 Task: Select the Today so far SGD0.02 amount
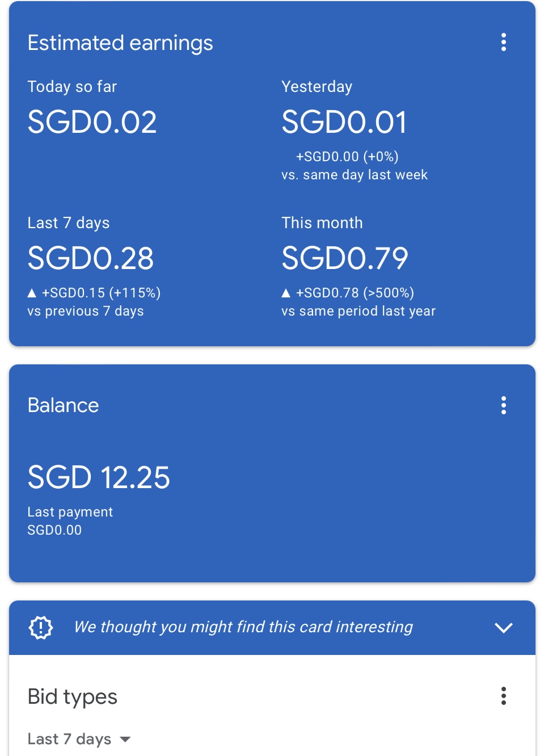click(92, 122)
